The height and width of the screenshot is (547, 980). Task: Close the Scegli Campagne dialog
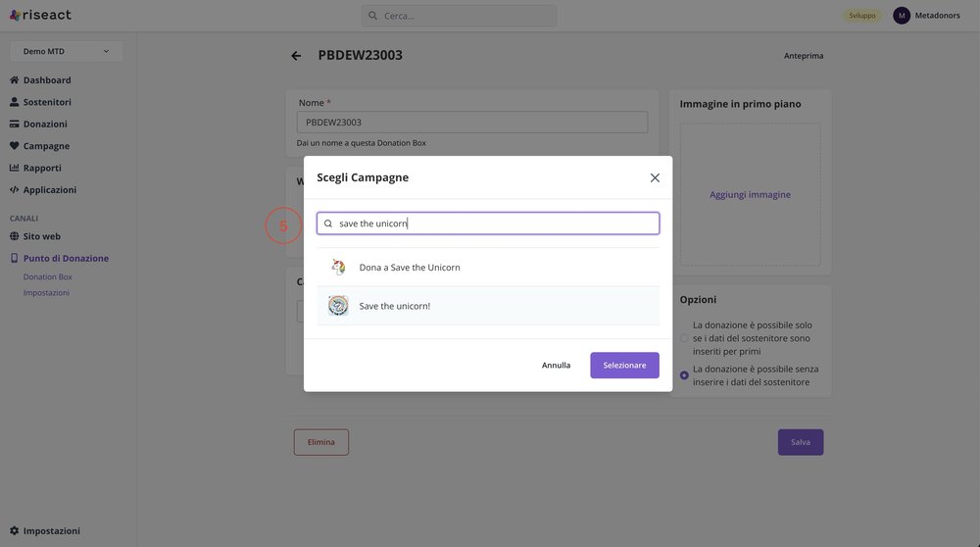[655, 178]
